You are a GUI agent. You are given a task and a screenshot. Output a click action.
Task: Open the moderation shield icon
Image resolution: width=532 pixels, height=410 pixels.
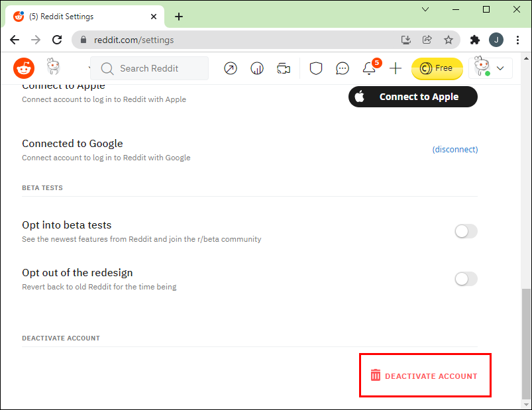(x=316, y=68)
